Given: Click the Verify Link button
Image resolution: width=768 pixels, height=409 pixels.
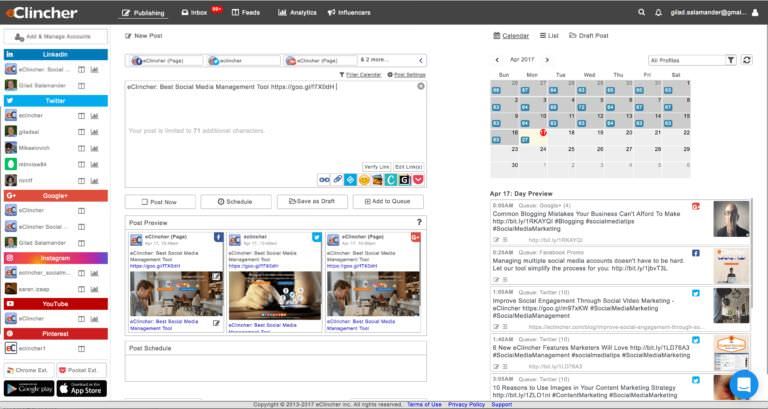Looking at the screenshot, I should [x=377, y=167].
